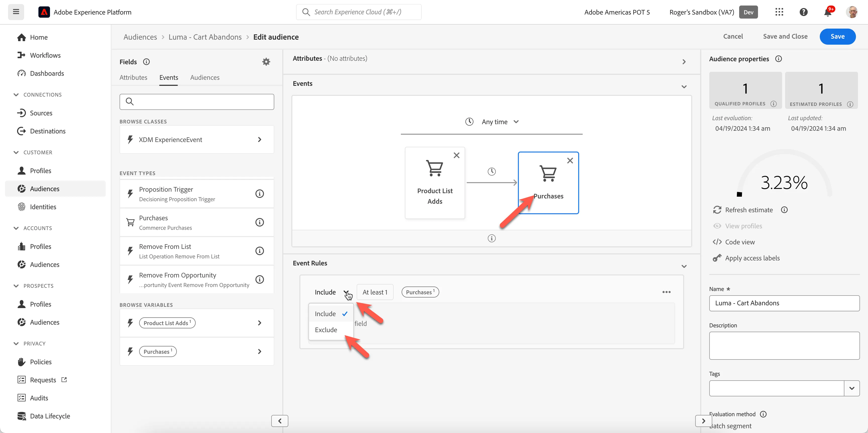Click At least 1 rule button
Screen dimensions: 868x433
pos(375,292)
